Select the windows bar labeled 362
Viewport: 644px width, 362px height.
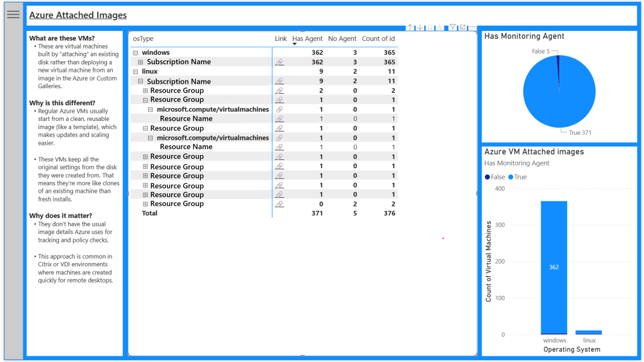[x=553, y=267]
